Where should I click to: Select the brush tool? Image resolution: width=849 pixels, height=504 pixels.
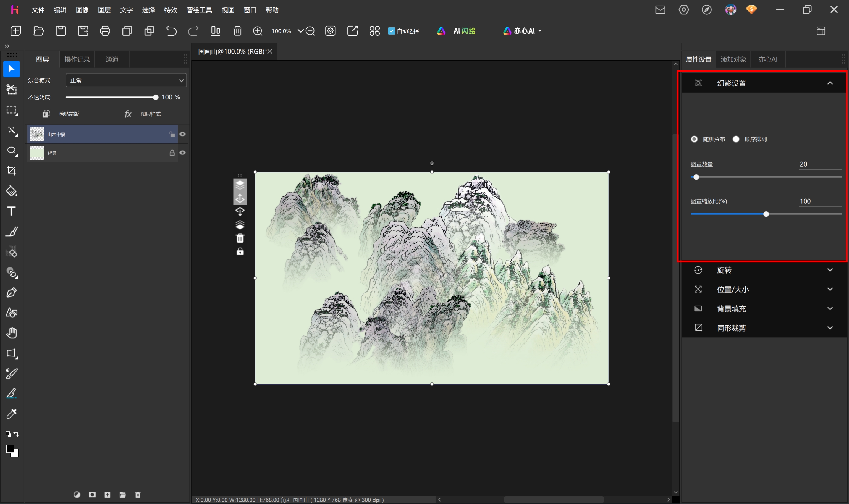pyautogui.click(x=12, y=232)
